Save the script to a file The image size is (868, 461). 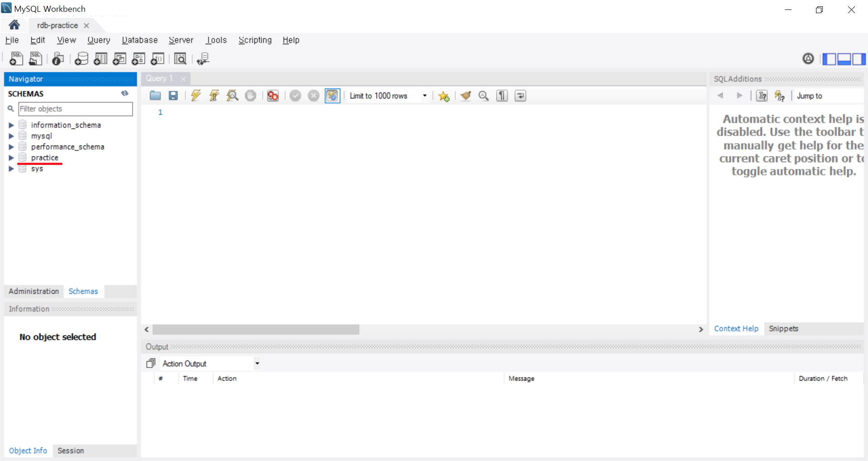point(173,96)
